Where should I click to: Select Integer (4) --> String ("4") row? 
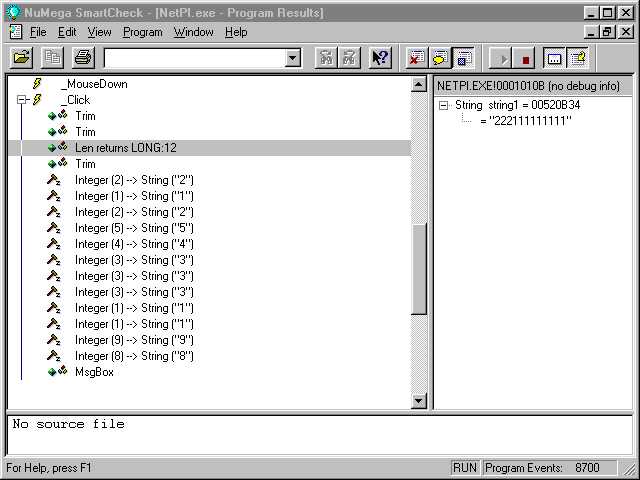click(134, 244)
